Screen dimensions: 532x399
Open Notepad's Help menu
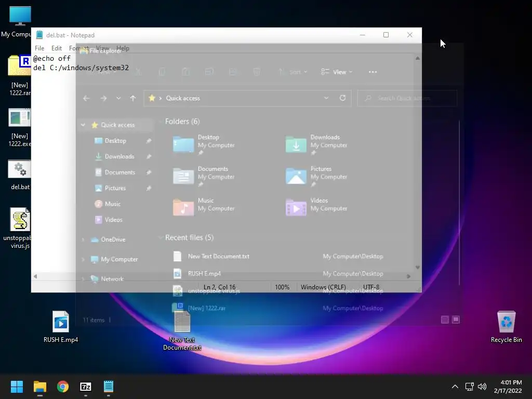coord(123,48)
